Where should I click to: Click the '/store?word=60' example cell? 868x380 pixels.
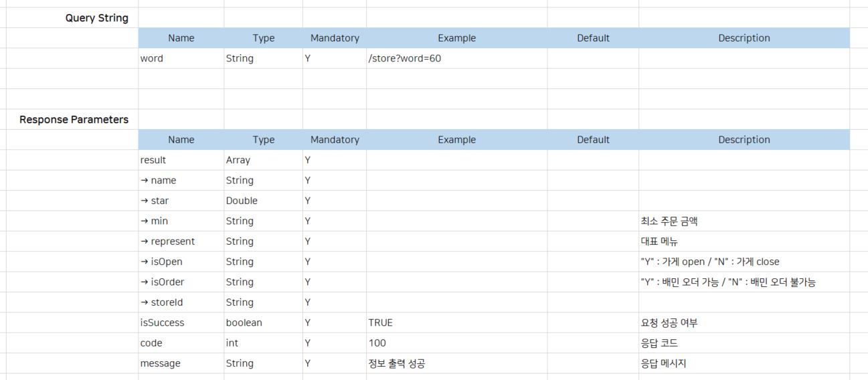pyautogui.click(x=405, y=58)
